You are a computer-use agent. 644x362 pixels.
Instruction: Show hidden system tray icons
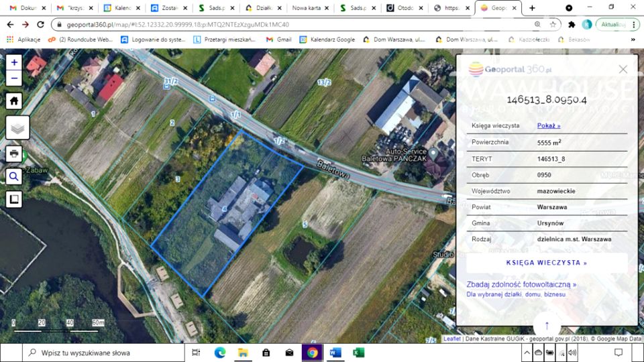pos(527,353)
